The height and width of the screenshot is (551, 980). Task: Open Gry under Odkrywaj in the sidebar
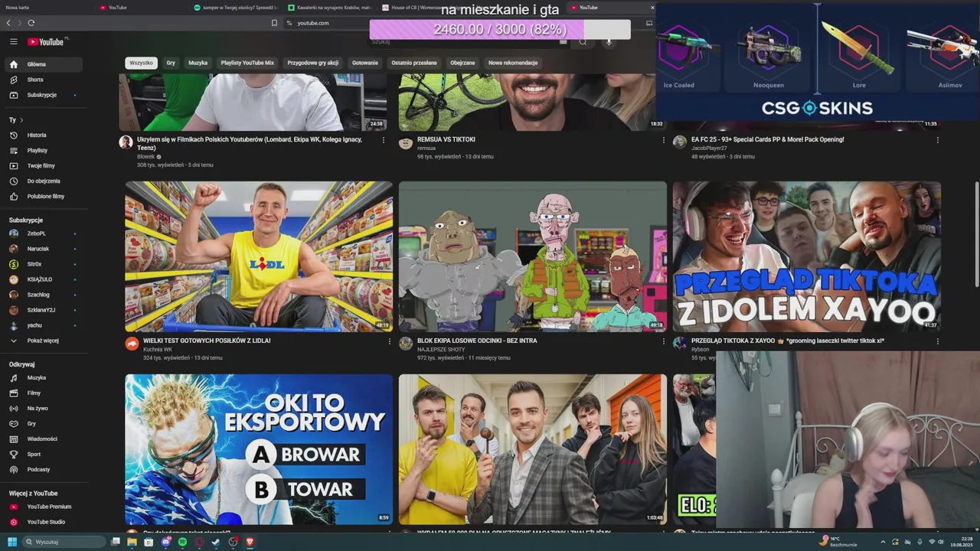pyautogui.click(x=44, y=423)
